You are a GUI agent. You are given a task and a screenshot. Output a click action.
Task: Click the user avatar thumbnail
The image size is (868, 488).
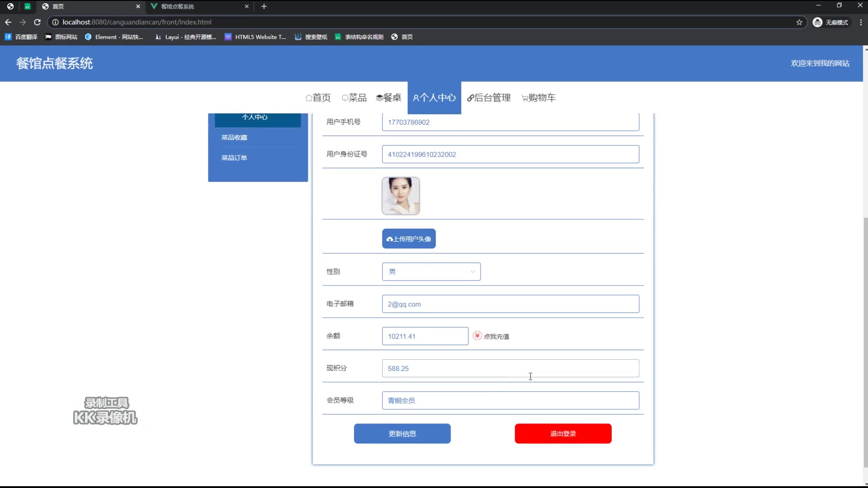[x=401, y=196]
